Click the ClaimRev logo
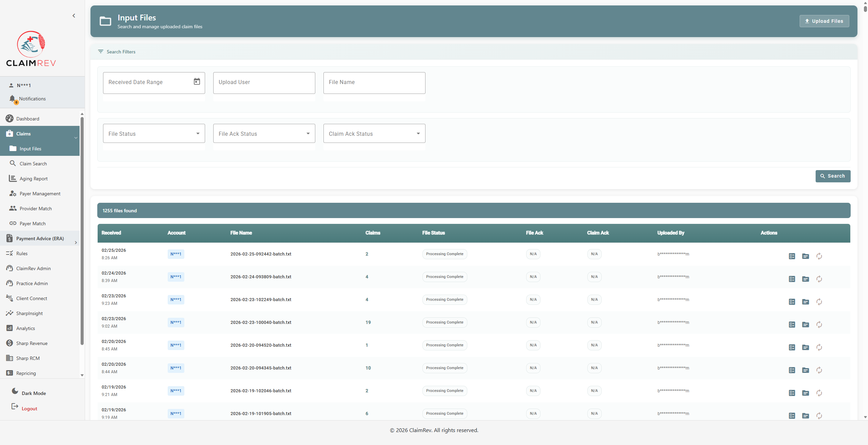Viewport: 868px width, 445px height. tap(31, 49)
